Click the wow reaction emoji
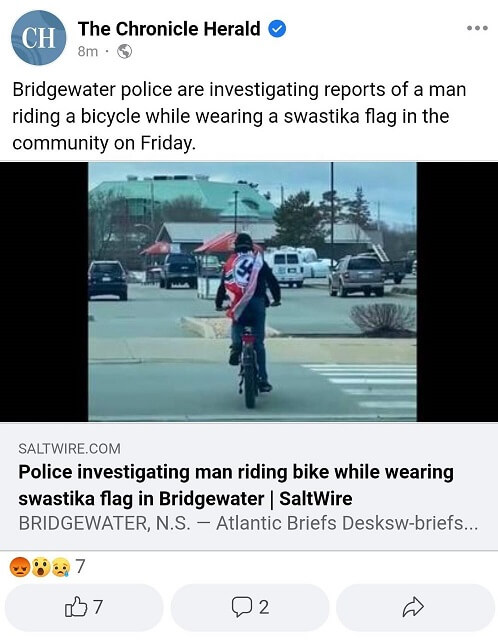The height and width of the screenshot is (640, 498). tap(40, 567)
